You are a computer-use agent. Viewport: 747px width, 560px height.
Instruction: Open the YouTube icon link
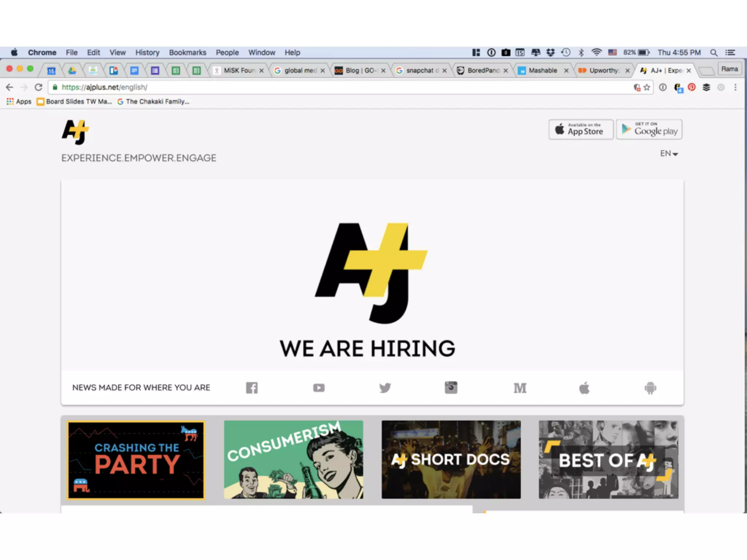(319, 388)
